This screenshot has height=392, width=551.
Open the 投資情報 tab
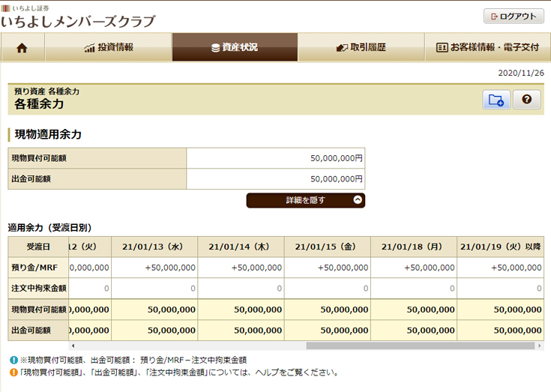[x=108, y=47]
